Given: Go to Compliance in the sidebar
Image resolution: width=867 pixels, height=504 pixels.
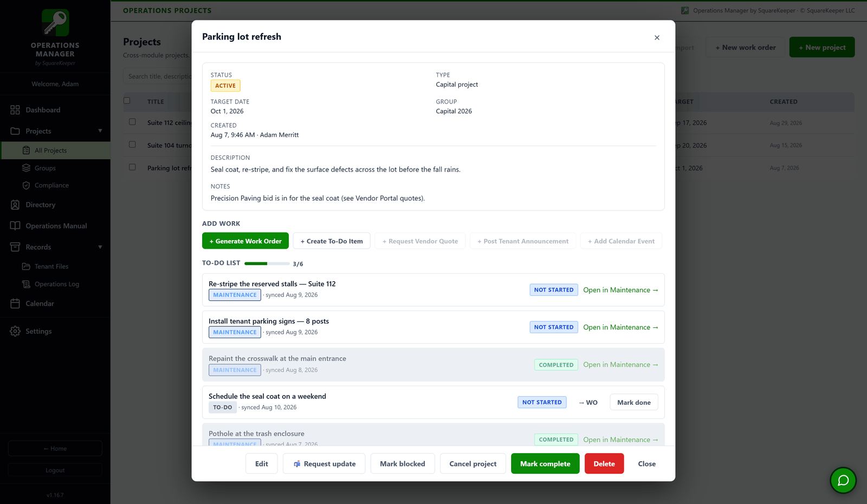Looking at the screenshot, I should point(55,185).
